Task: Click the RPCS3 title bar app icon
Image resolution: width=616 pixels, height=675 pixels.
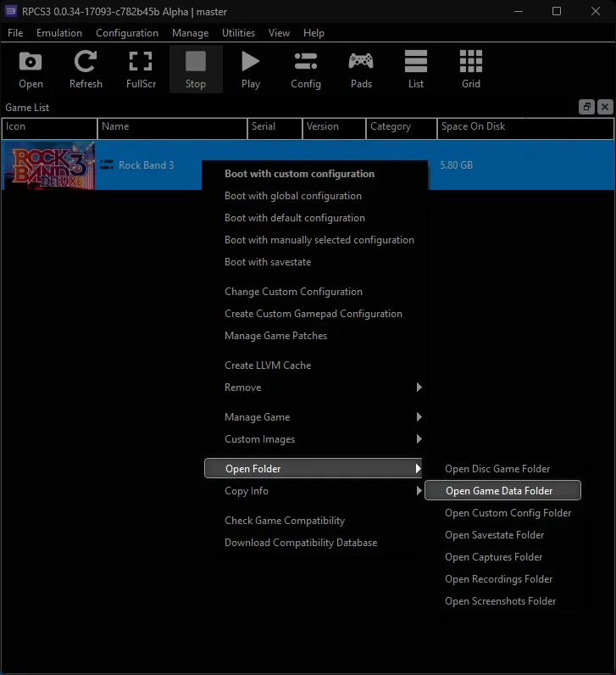Action: tap(10, 11)
